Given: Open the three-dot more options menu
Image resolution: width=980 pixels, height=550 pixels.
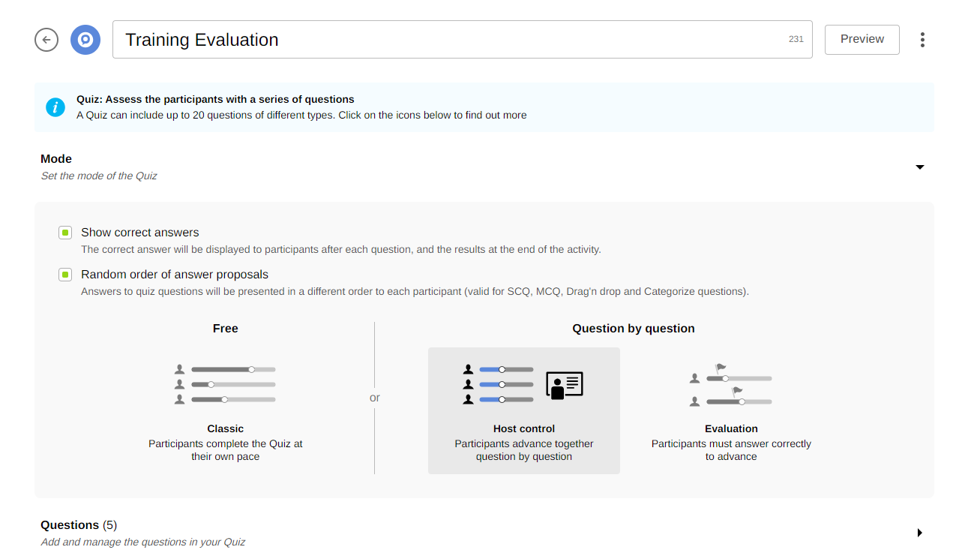Looking at the screenshot, I should tap(922, 40).
